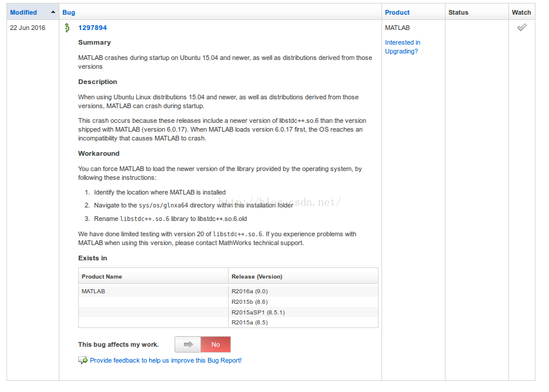Click the Status column header
This screenshot has height=392, width=549.
coord(458,12)
